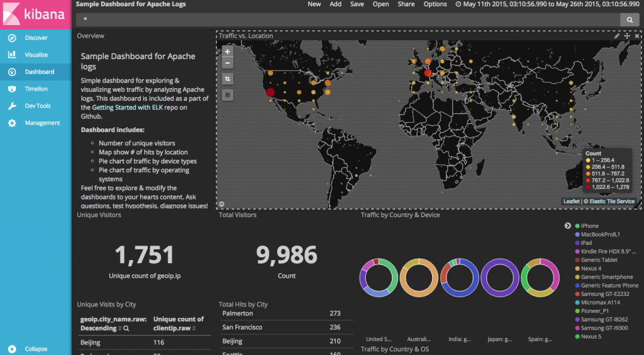Click Options in the top menu
The image size is (644, 355).
(x=435, y=4)
